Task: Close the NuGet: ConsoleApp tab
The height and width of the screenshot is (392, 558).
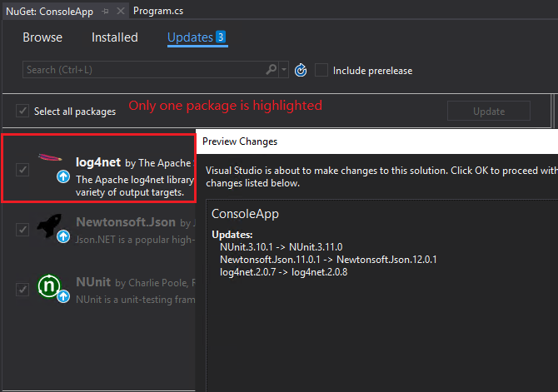Action: (x=121, y=11)
